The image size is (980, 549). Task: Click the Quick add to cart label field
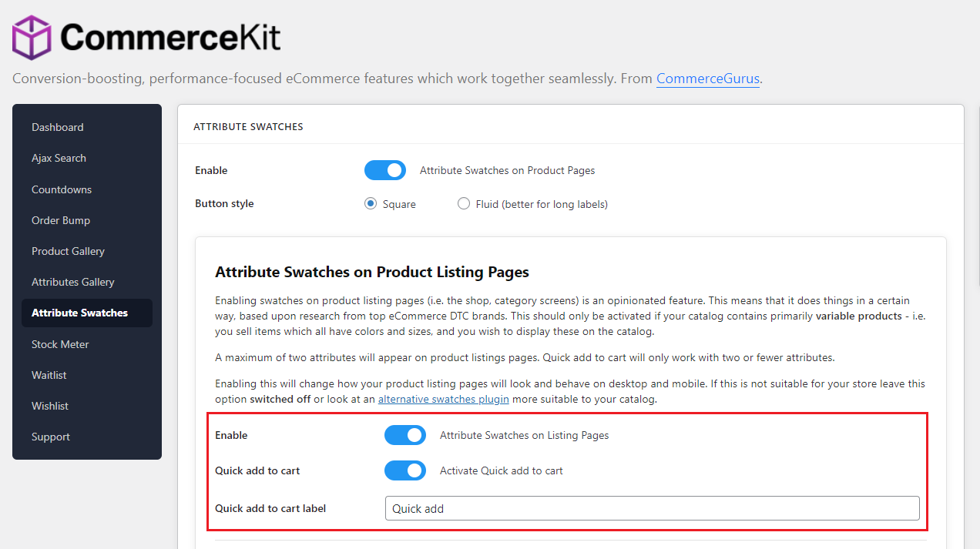pyautogui.click(x=653, y=508)
